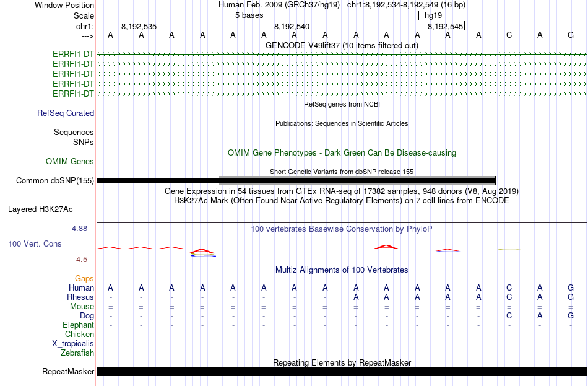The image size is (588, 386).
Task: Click the yellow conservation mark above column C
Action: pyautogui.click(x=509, y=250)
